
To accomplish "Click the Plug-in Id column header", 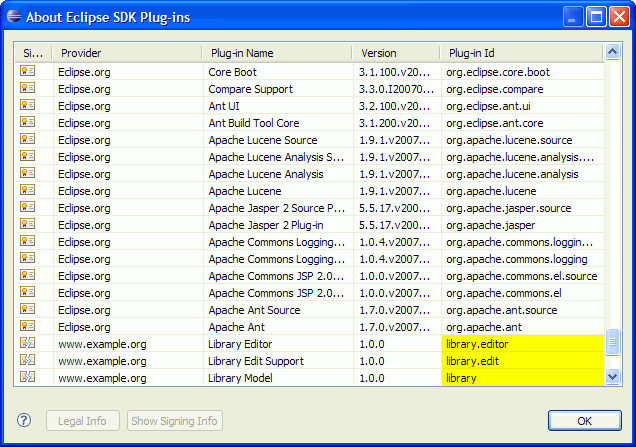I will point(520,53).
